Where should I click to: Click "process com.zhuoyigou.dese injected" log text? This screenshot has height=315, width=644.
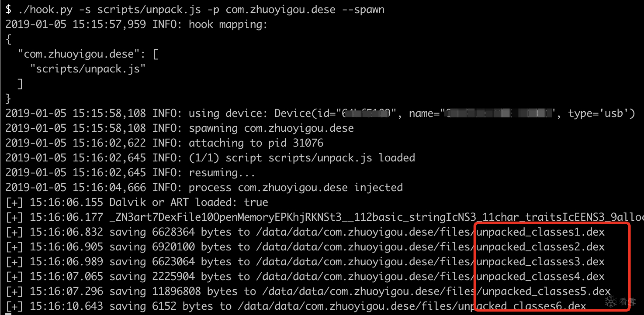coord(295,187)
